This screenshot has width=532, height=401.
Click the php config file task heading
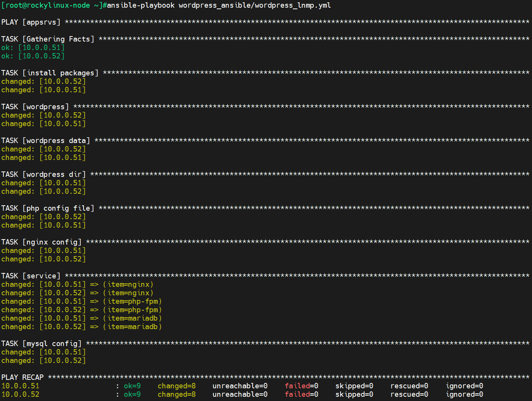point(48,208)
